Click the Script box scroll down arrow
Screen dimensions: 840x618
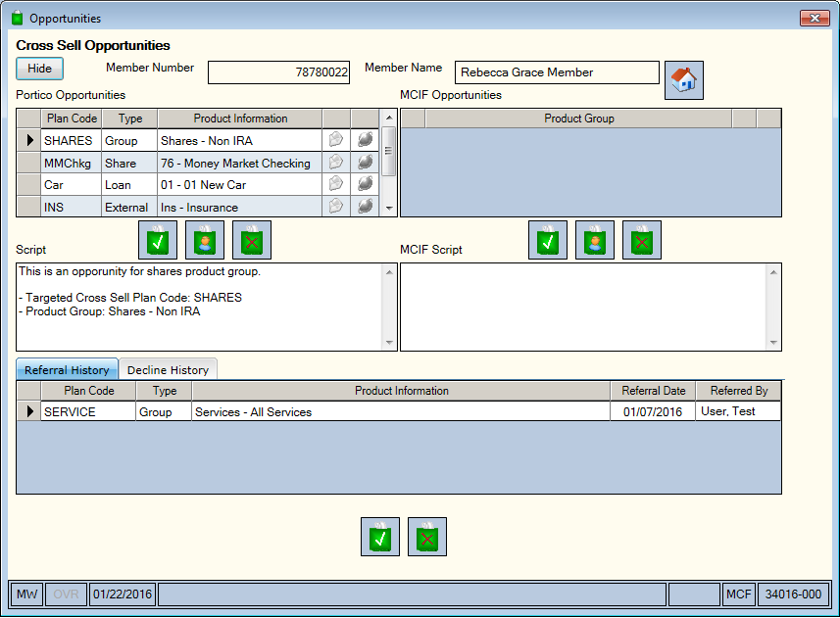[389, 343]
